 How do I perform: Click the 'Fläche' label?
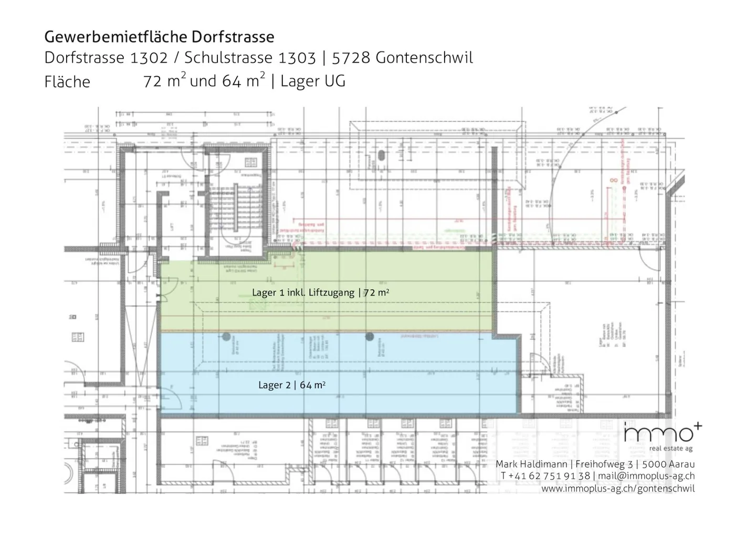coord(67,82)
